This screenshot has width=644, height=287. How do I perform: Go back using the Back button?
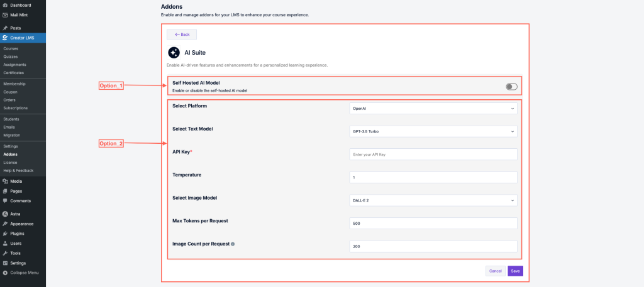click(182, 35)
